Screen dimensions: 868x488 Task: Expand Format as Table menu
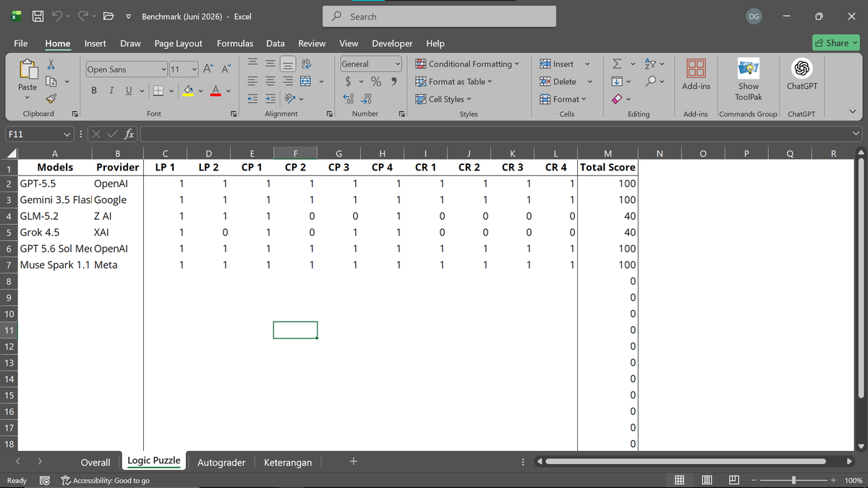(454, 81)
